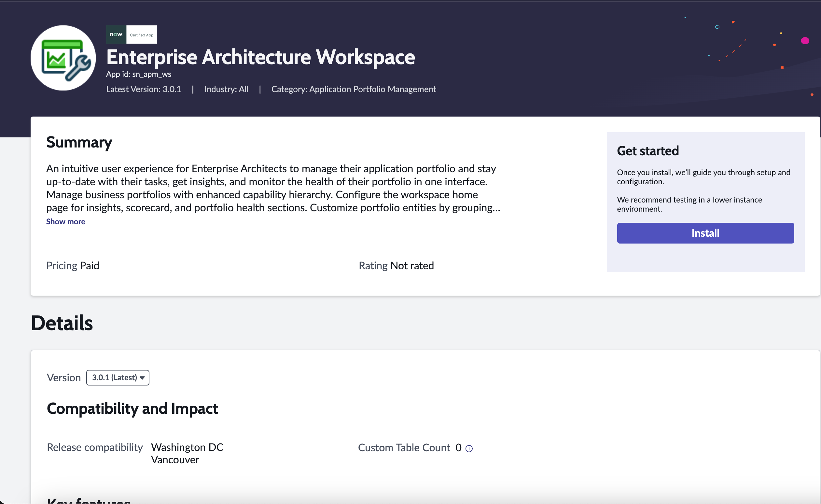Click the Summary heading
This screenshot has width=821, height=504.
coord(79,143)
